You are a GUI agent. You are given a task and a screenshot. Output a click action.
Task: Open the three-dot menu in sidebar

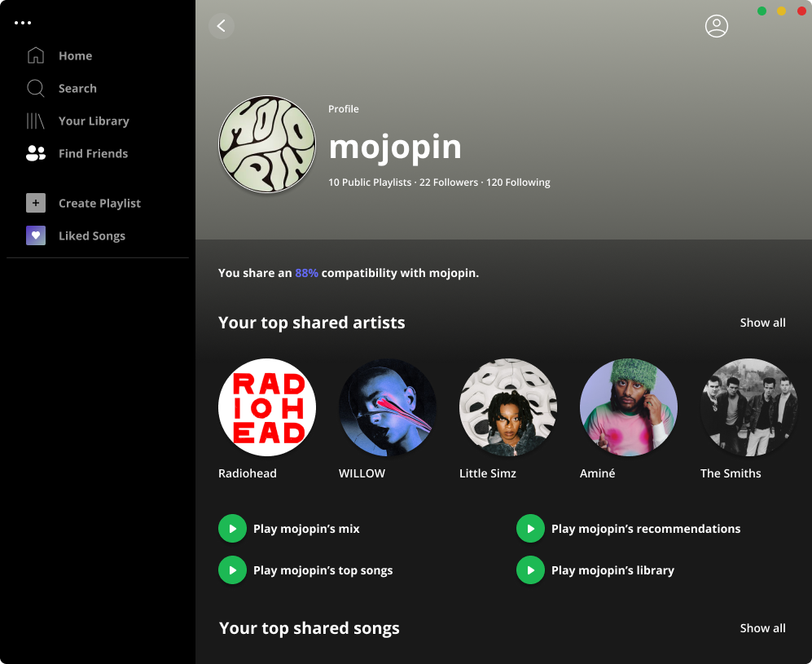(x=23, y=23)
